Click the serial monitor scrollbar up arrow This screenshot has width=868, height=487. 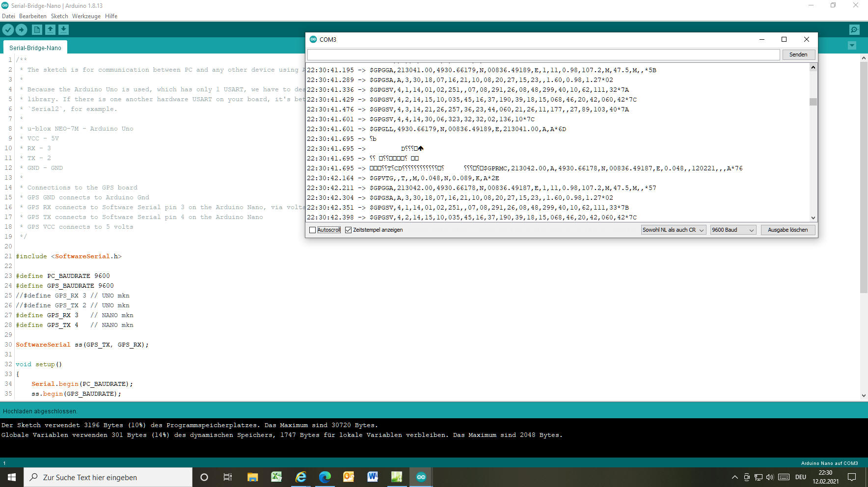813,67
